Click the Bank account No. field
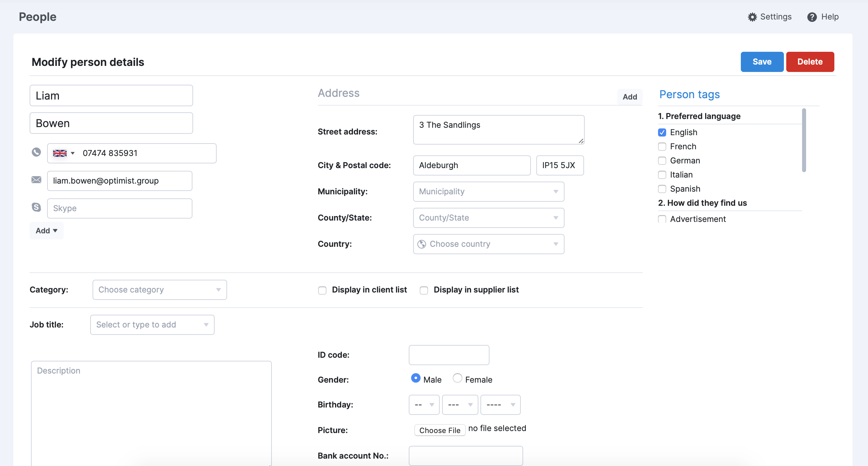Viewport: 868px width, 466px height. pos(466,456)
